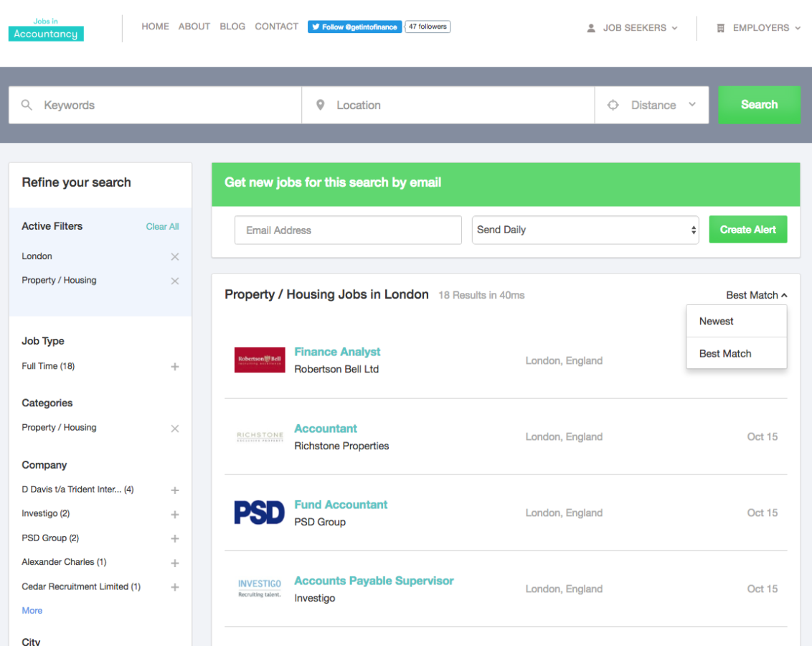Screen dimensions: 812x646
Task: Remove the Property / Housing category filter
Action: coord(174,429)
